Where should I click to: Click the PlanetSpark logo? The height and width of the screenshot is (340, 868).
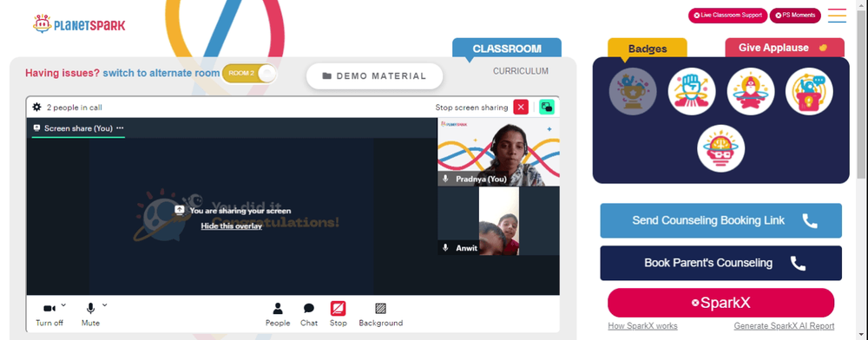coord(79,23)
